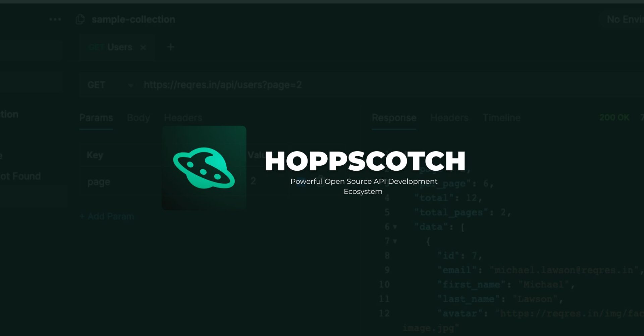Switch to the Body tab
Viewport: 644px width, 336px height.
pyautogui.click(x=138, y=118)
